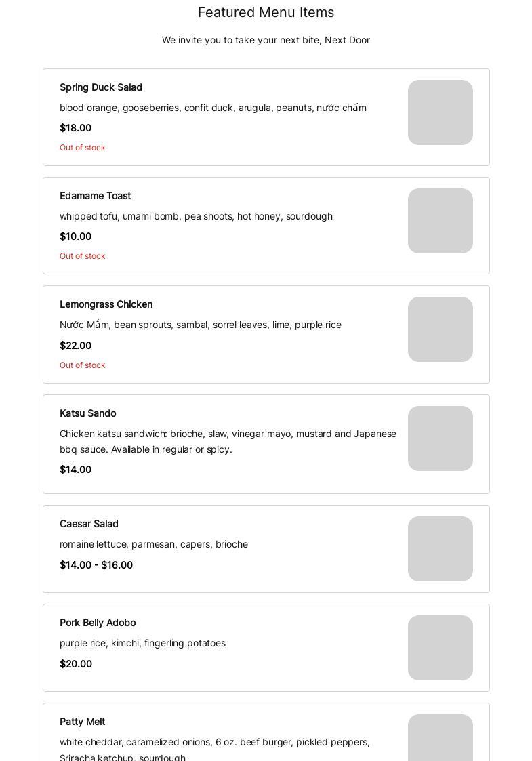The image size is (532, 761).
Task: Click the Edamame Toast image placeholder
Action: (x=440, y=221)
